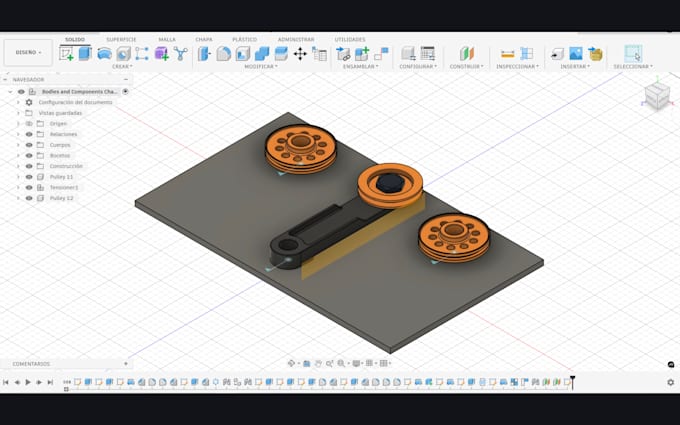This screenshot has width=680, height=425.
Task: Hide the Construcción folder
Action: tap(29, 166)
